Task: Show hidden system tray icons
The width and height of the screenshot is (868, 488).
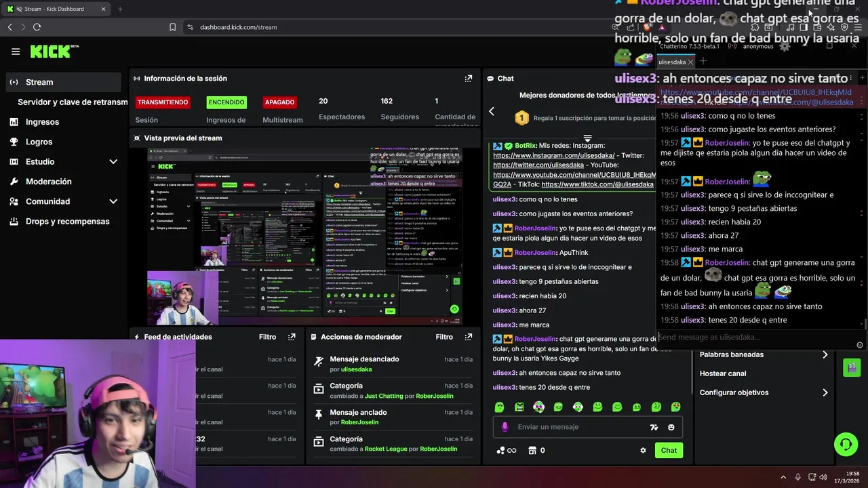Action: click(783, 477)
